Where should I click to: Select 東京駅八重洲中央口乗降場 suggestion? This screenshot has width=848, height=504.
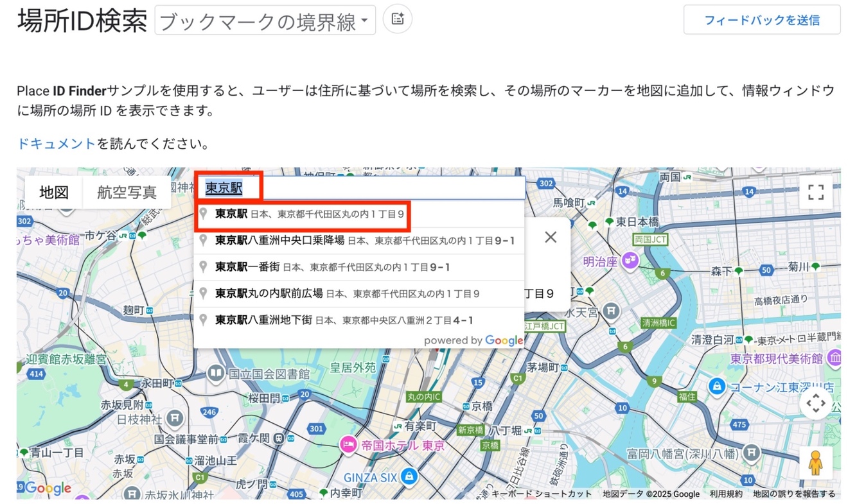coord(359,241)
